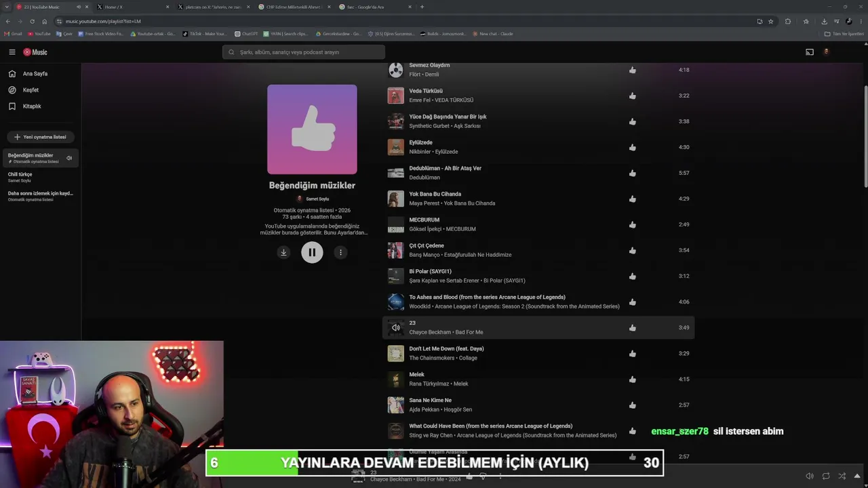The height and width of the screenshot is (488, 868).
Task: Open browser downloads
Action: (824, 21)
